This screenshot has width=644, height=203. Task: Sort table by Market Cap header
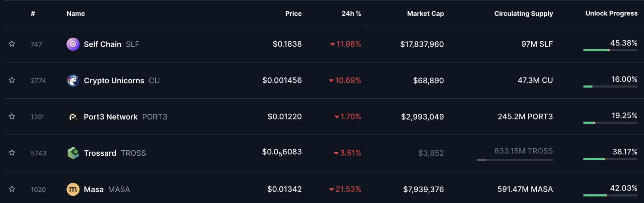pyautogui.click(x=425, y=13)
